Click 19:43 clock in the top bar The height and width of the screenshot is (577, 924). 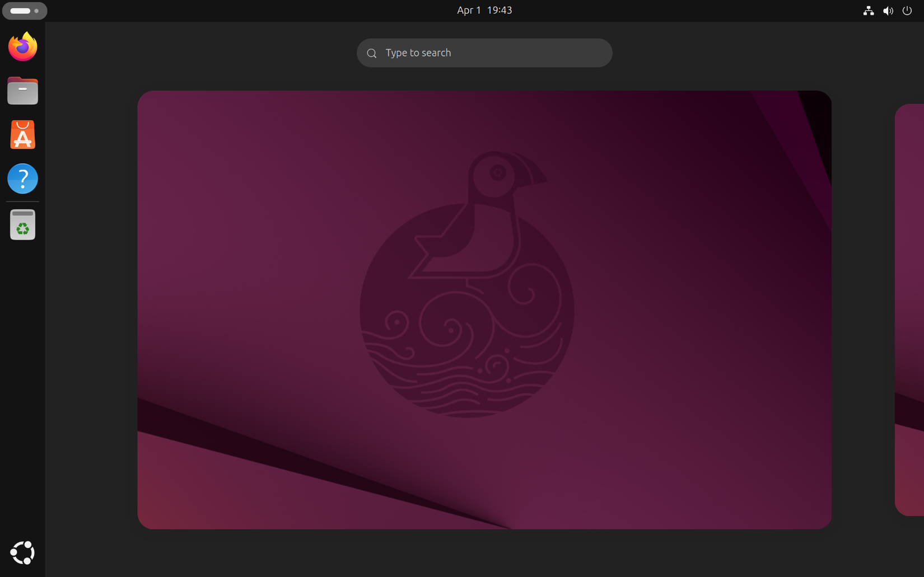[500, 10]
